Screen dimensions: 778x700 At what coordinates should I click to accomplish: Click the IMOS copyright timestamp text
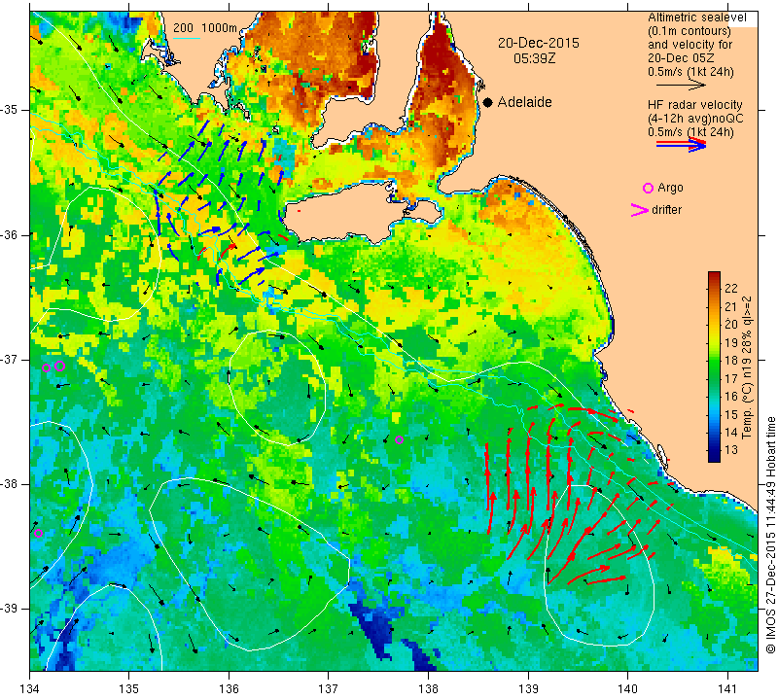(770, 535)
